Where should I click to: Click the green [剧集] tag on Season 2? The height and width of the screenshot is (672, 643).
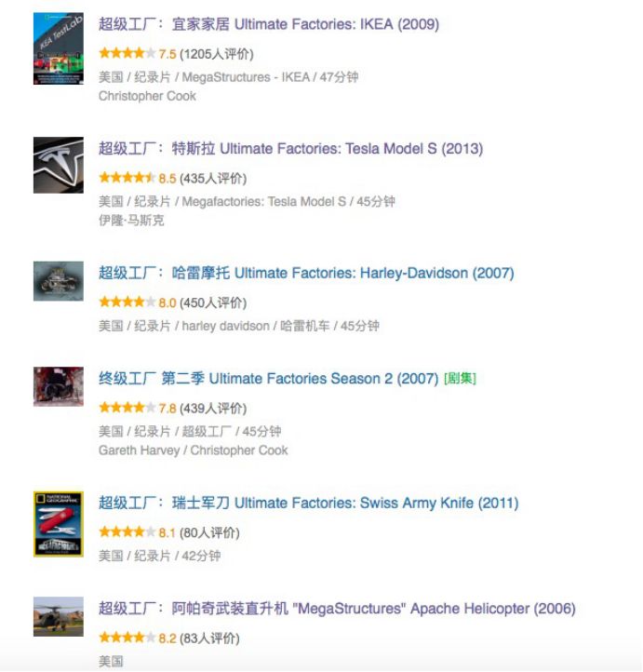pos(460,379)
